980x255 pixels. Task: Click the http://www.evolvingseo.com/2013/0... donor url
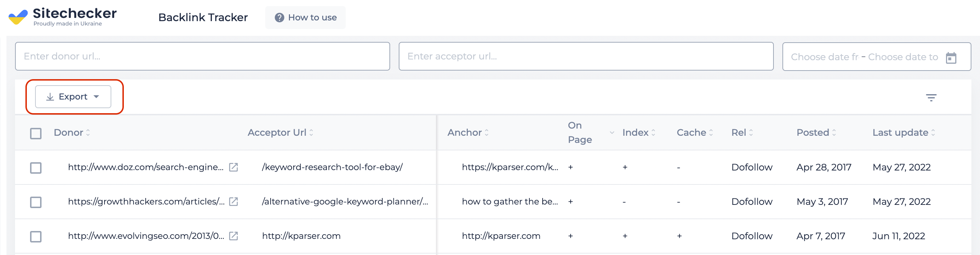tap(146, 236)
